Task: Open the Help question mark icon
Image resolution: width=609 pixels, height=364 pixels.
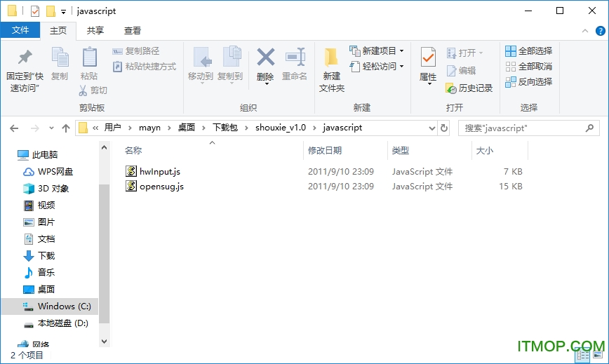Action: click(x=600, y=31)
